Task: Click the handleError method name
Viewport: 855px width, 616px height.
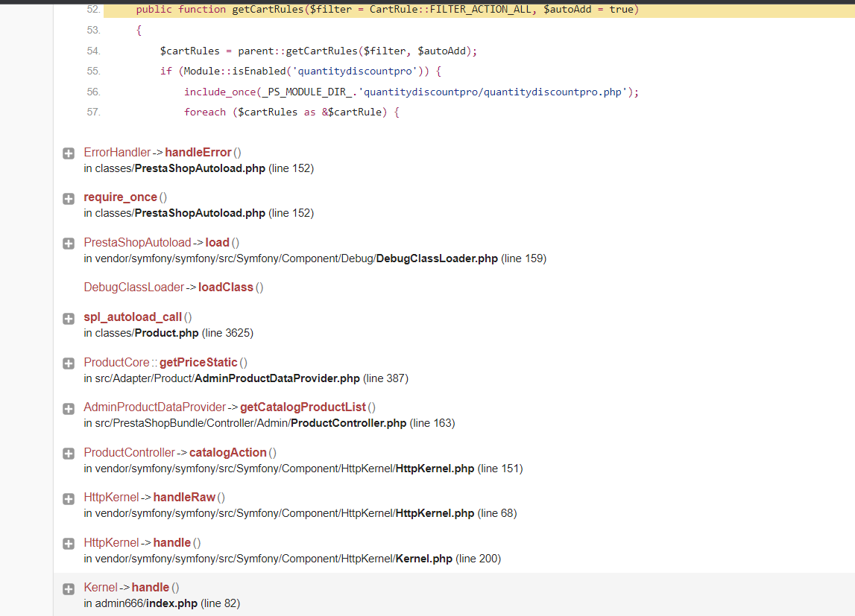Action: pos(198,153)
